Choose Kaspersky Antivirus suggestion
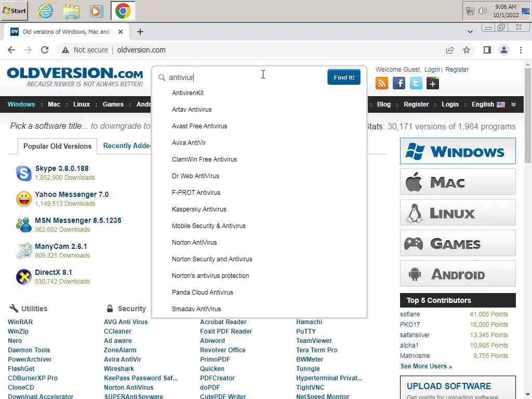Image resolution: width=532 pixels, height=399 pixels. point(260,209)
